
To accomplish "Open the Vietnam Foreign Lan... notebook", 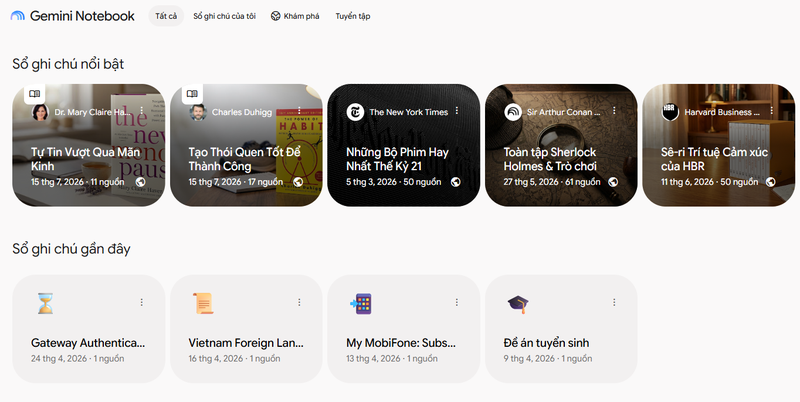I will point(246,329).
